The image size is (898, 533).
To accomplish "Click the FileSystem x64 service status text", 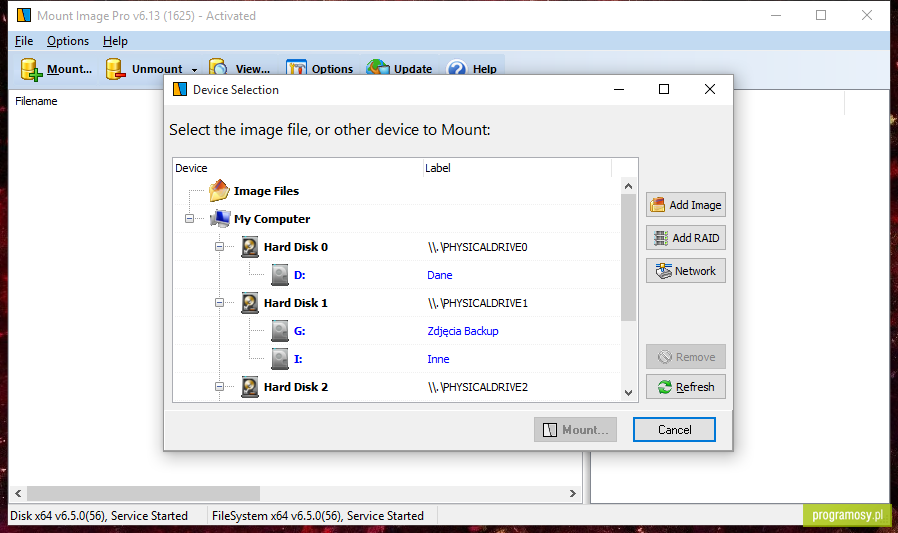I will click(x=318, y=516).
